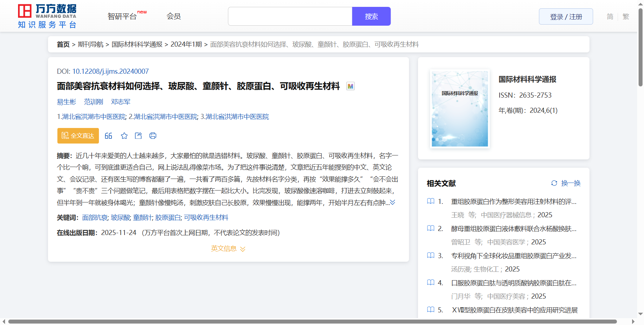This screenshot has height=325, width=644.
Task: Click the star favorite icon
Action: tap(124, 136)
